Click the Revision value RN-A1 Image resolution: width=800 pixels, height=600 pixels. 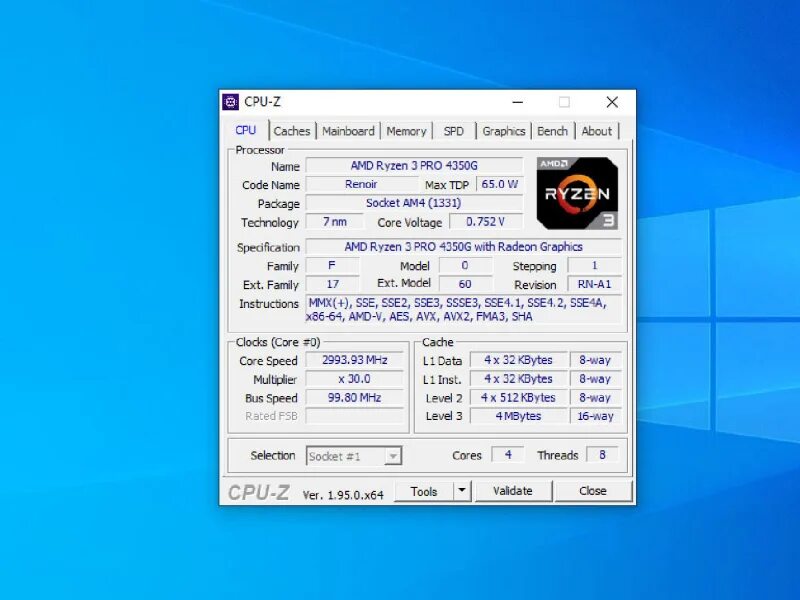point(594,284)
